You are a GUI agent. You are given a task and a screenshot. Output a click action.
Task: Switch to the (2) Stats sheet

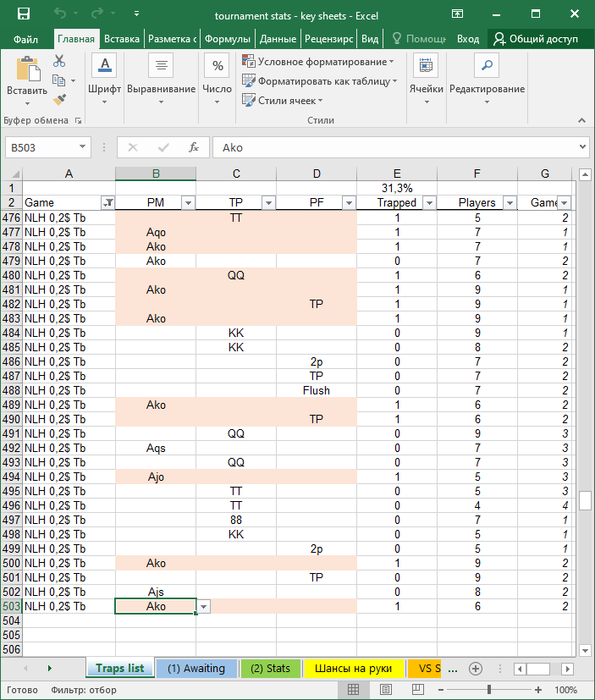270,668
